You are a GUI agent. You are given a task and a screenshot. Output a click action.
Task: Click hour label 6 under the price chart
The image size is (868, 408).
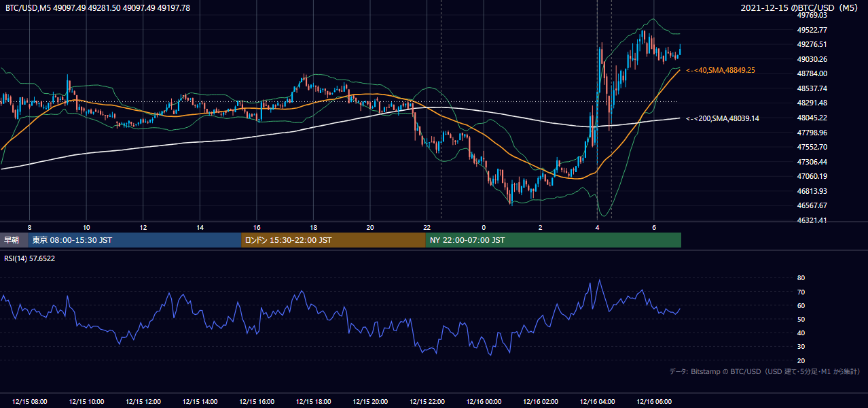pos(654,227)
